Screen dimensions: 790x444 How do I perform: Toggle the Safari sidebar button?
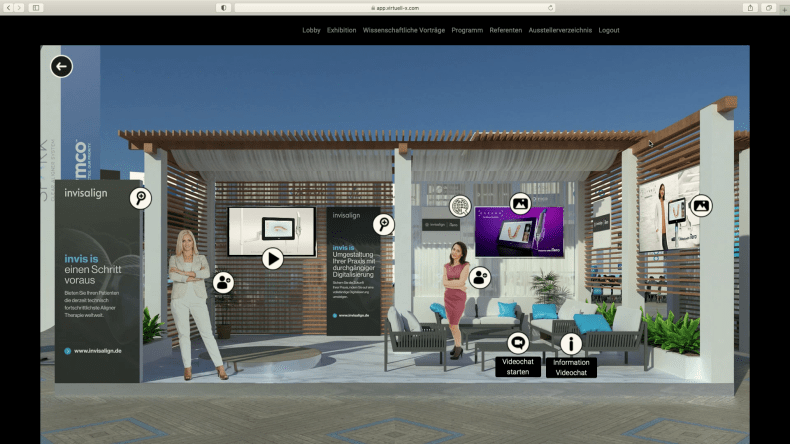pyautogui.click(x=36, y=8)
